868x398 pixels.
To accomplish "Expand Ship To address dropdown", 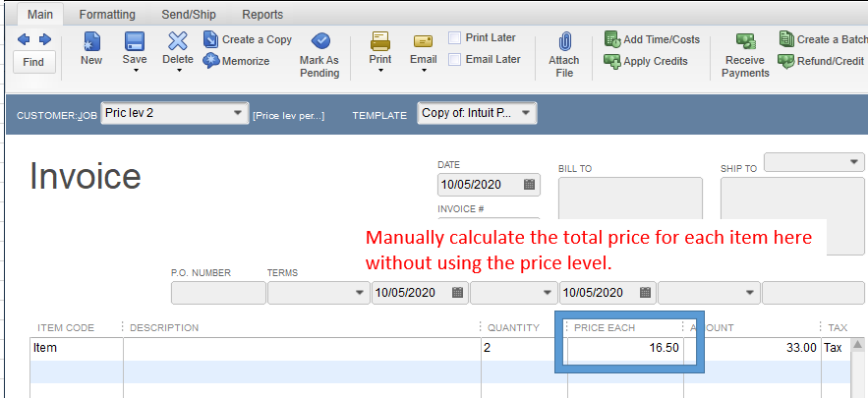I will [852, 161].
